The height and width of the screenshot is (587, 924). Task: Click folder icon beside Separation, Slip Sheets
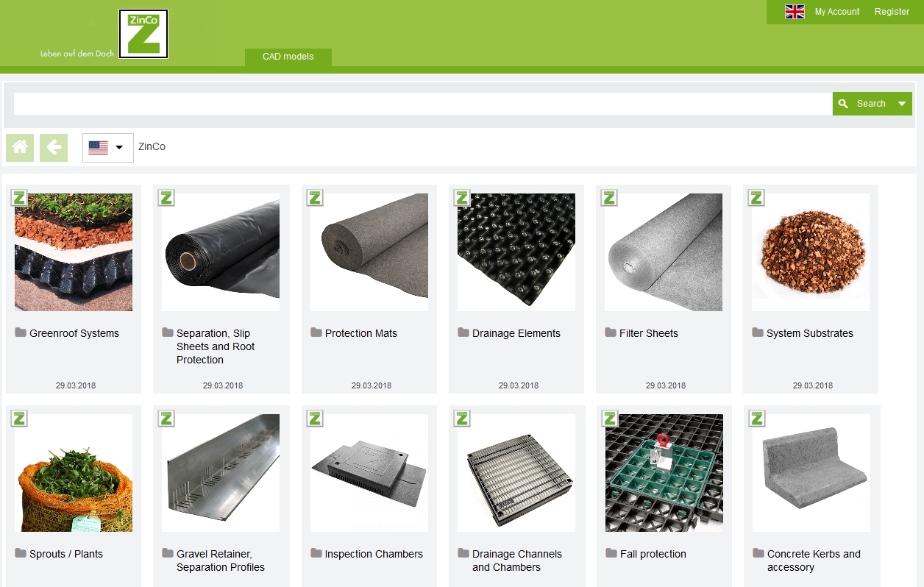[x=168, y=332]
